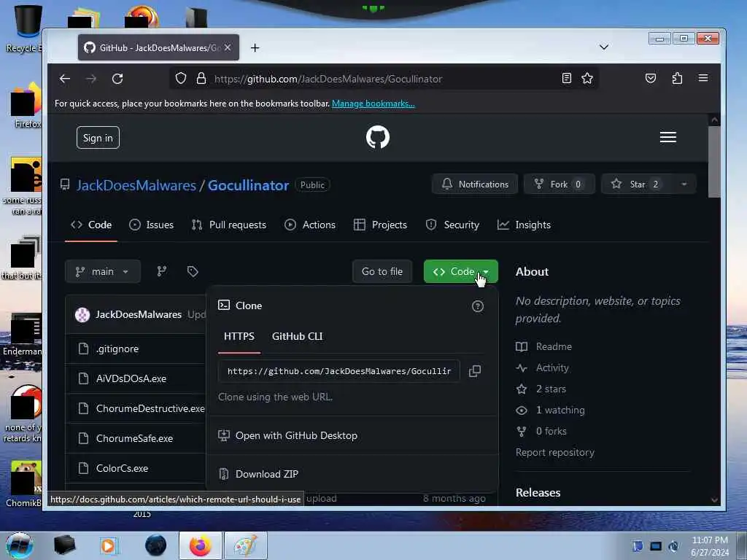The width and height of the screenshot is (747, 560).
Task: Click the Go to file button
Action: (382, 271)
